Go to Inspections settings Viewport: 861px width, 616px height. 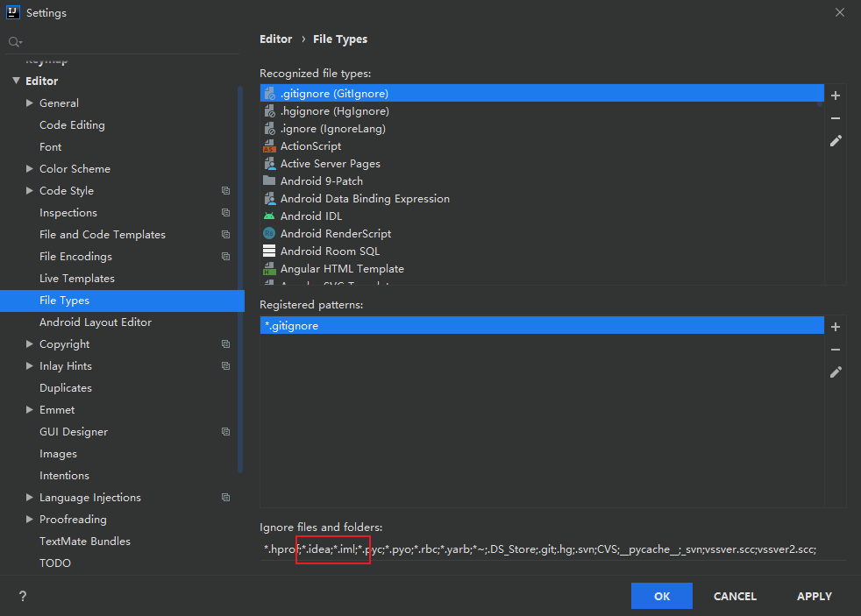(x=68, y=213)
